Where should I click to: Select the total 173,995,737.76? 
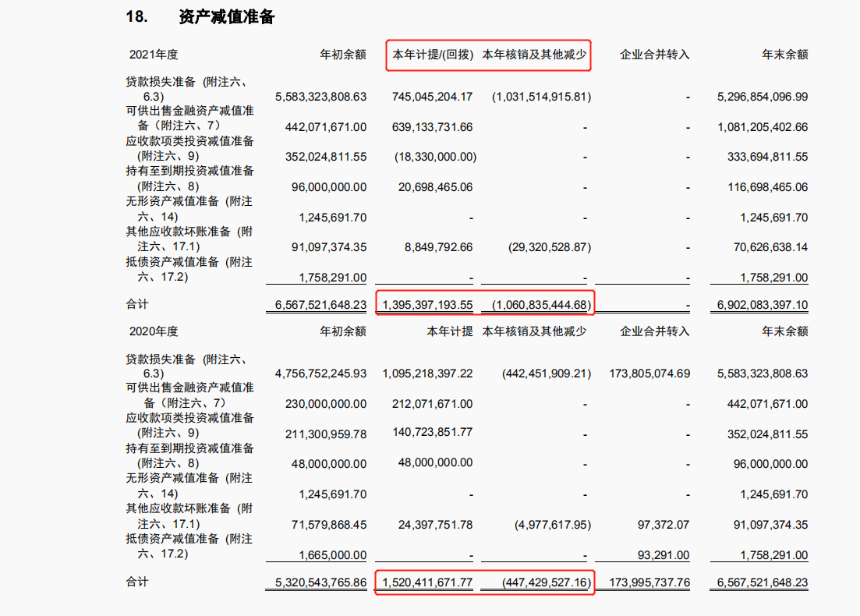649,582
